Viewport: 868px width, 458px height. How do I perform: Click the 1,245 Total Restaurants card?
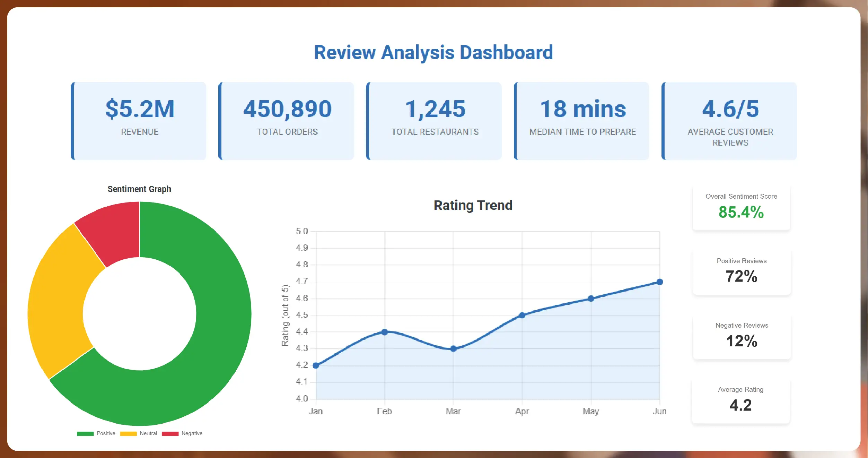click(435, 121)
